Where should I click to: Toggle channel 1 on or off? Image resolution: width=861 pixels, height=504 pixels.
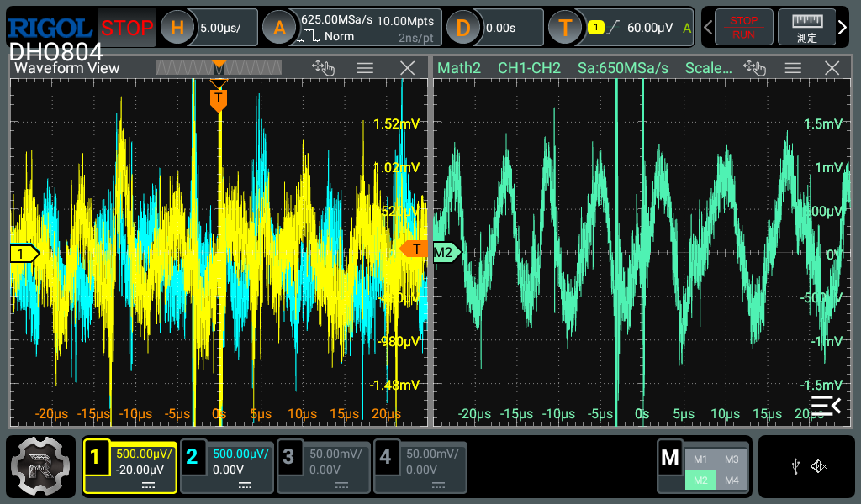tap(95, 456)
